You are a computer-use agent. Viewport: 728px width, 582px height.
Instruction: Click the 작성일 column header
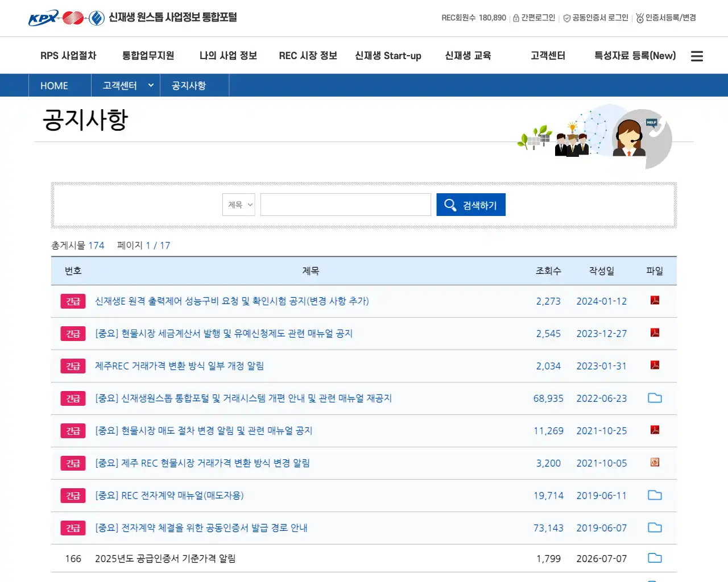(602, 271)
